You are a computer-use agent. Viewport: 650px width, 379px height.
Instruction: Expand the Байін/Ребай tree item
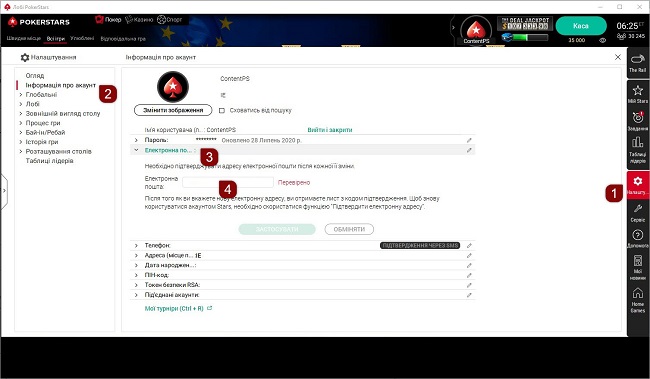[21, 133]
